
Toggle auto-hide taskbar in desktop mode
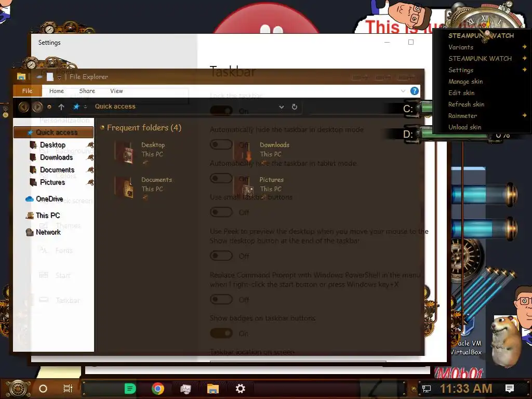point(221,144)
